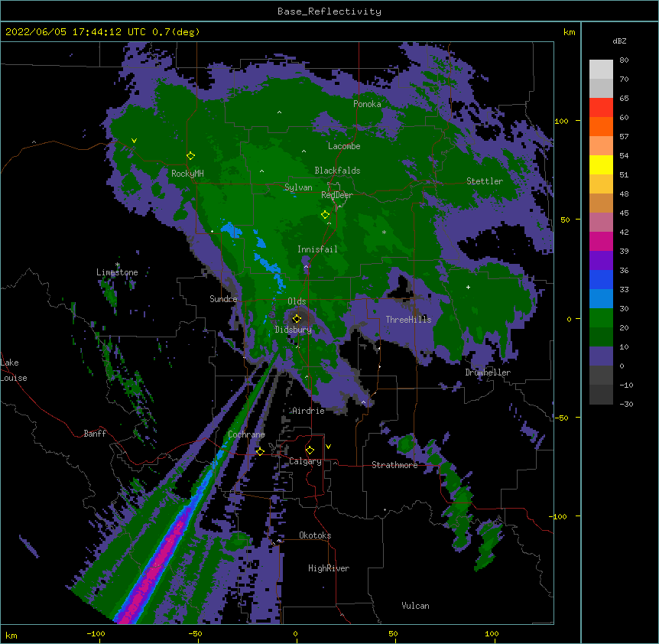
Task: Click the Limestone label
Action: (x=117, y=272)
